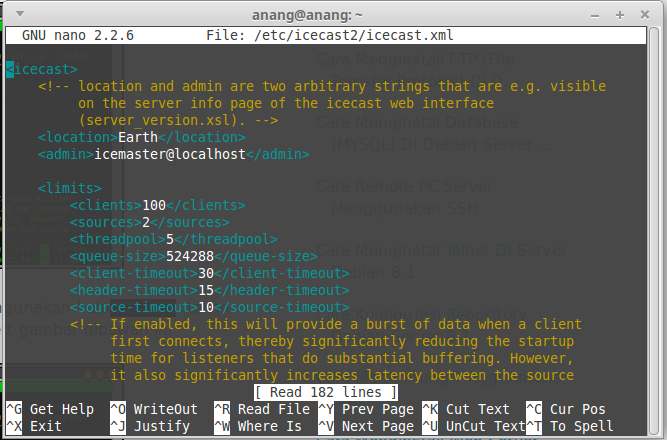Click the location value Earth
The height and width of the screenshot is (440, 667).
point(138,137)
